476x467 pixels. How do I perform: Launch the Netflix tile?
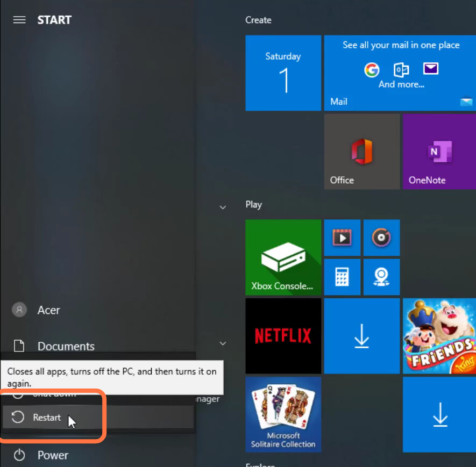pos(283,336)
